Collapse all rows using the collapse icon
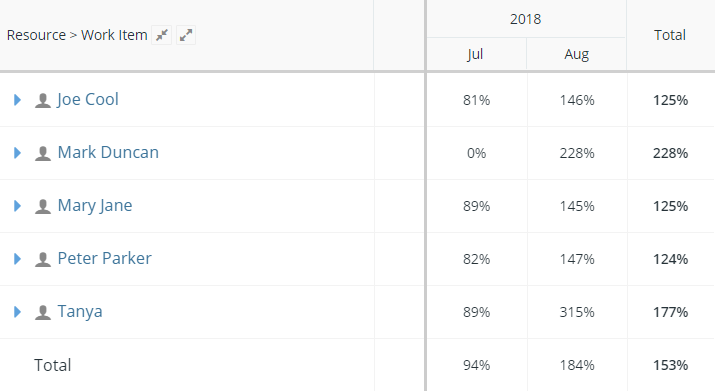715x391 pixels. tap(161, 35)
